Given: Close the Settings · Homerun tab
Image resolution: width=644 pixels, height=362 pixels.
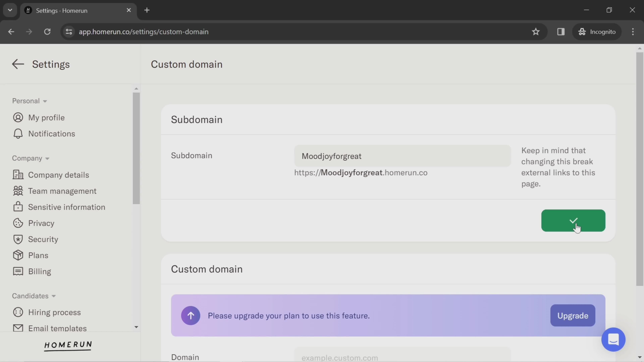Looking at the screenshot, I should (x=129, y=10).
